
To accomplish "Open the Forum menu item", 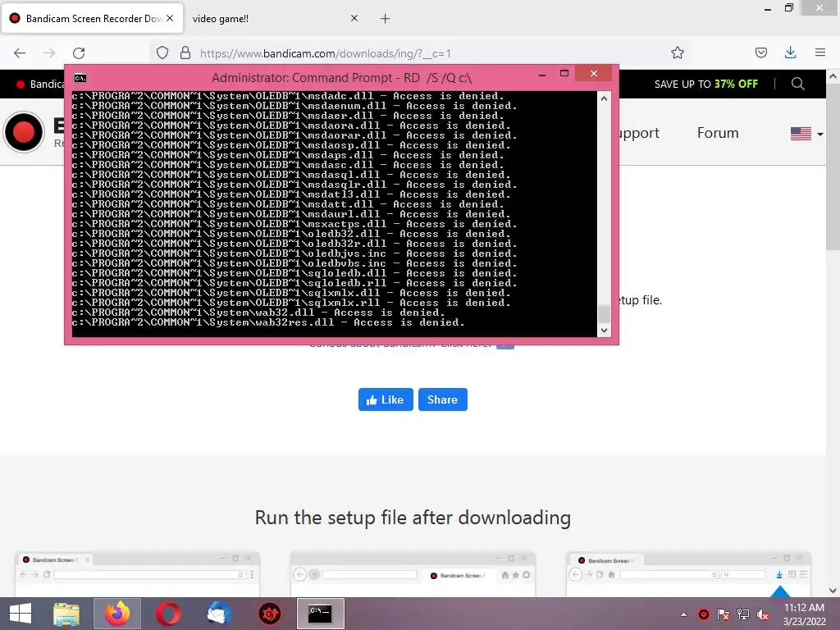I will pyautogui.click(x=717, y=133).
